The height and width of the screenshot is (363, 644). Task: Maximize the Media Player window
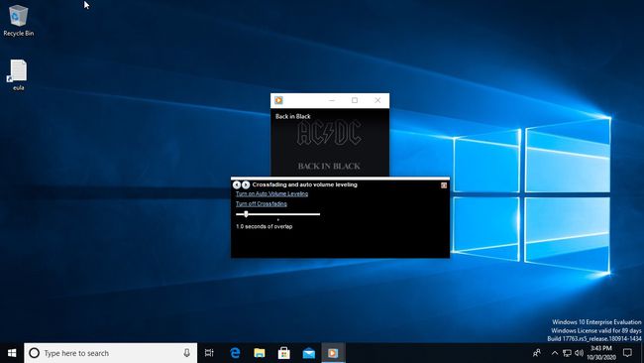[x=355, y=100]
